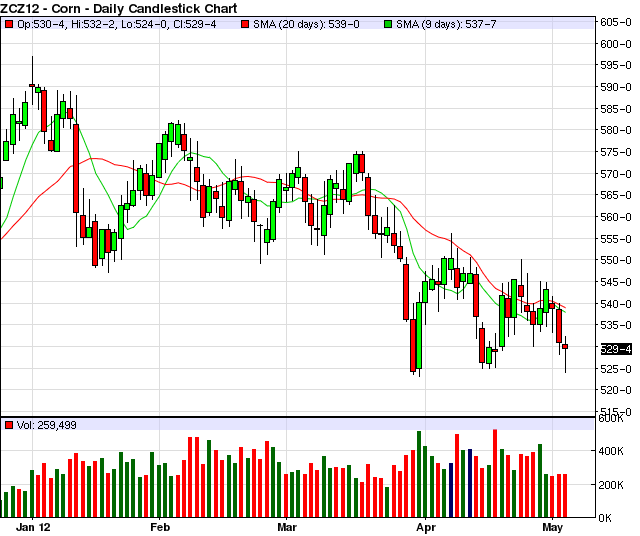The height and width of the screenshot is (536, 640).
Task: Click the 'Feb' date axis label
Action: (160, 527)
